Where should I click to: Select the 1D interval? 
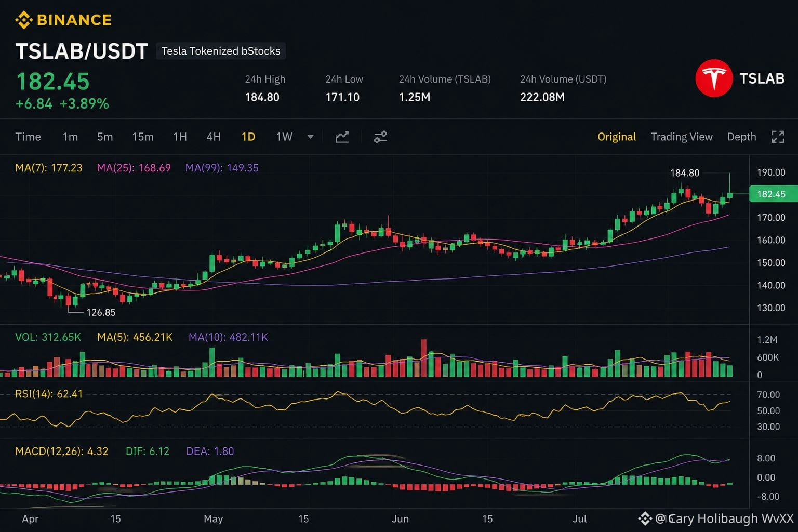click(248, 137)
